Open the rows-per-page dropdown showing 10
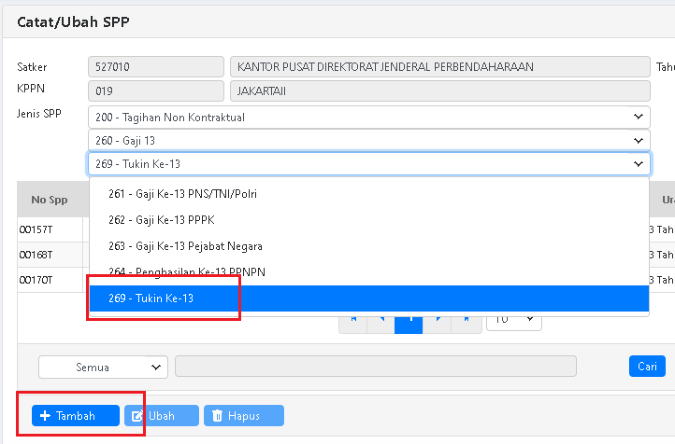The width and height of the screenshot is (675, 444). (x=514, y=320)
